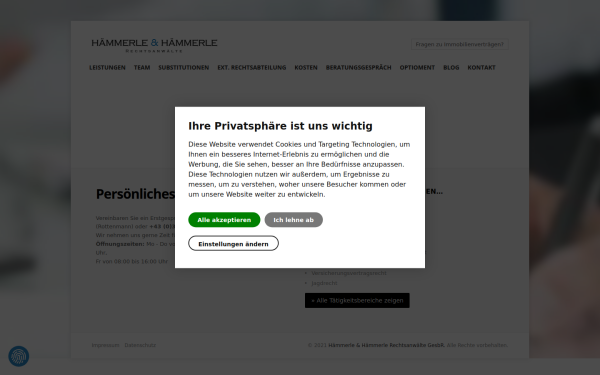Click the Jagdrecht list item
Viewport: 600px width, 375px height.
coord(324,283)
